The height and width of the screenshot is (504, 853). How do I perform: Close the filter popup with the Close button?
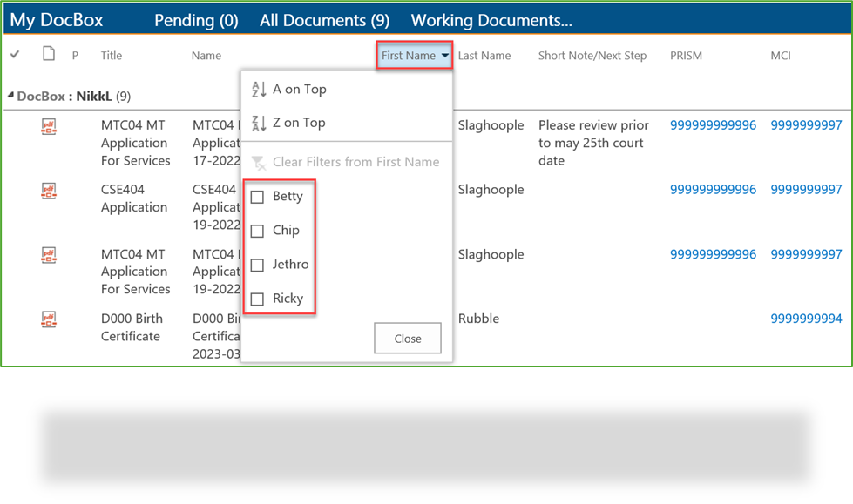407,338
